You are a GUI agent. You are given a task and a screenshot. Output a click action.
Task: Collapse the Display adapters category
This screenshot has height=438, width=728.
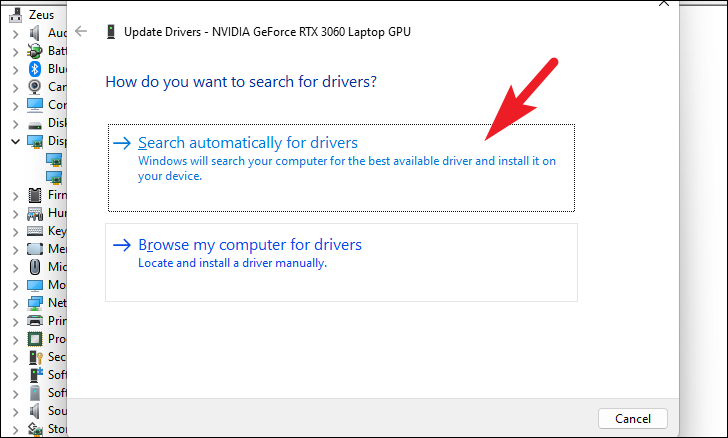(15, 141)
